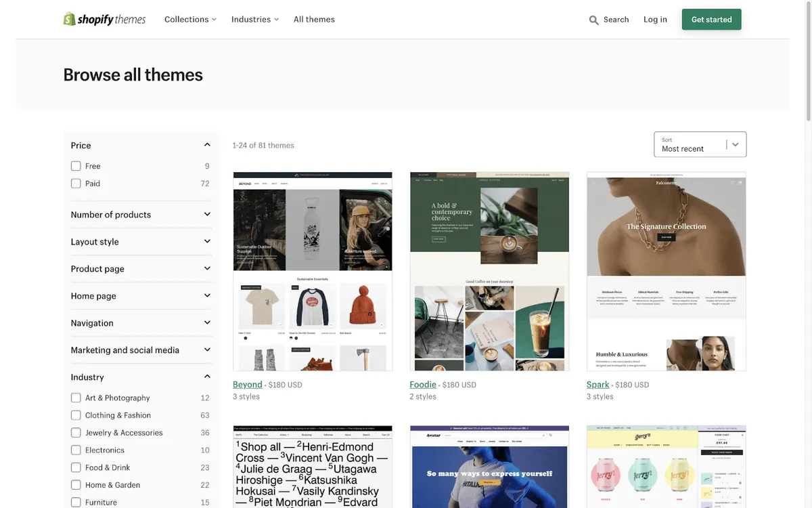Open the Collections menu arrow

(214, 20)
